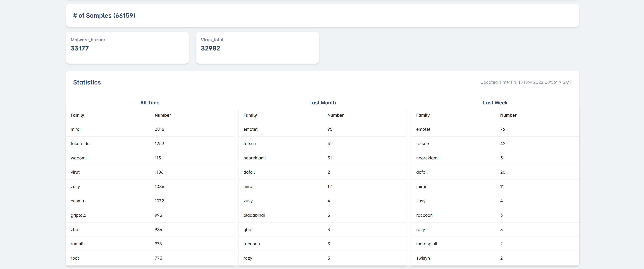This screenshot has width=644, height=269.
Task: Click Number header in All Time table
Action: point(163,115)
